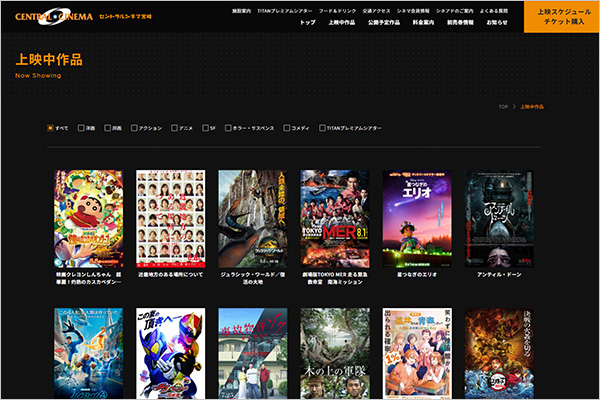Image resolution: width=600 pixels, height=400 pixels.
Task: Check TITANプレミアムシアター filter checkbox
Action: pyautogui.click(x=322, y=128)
